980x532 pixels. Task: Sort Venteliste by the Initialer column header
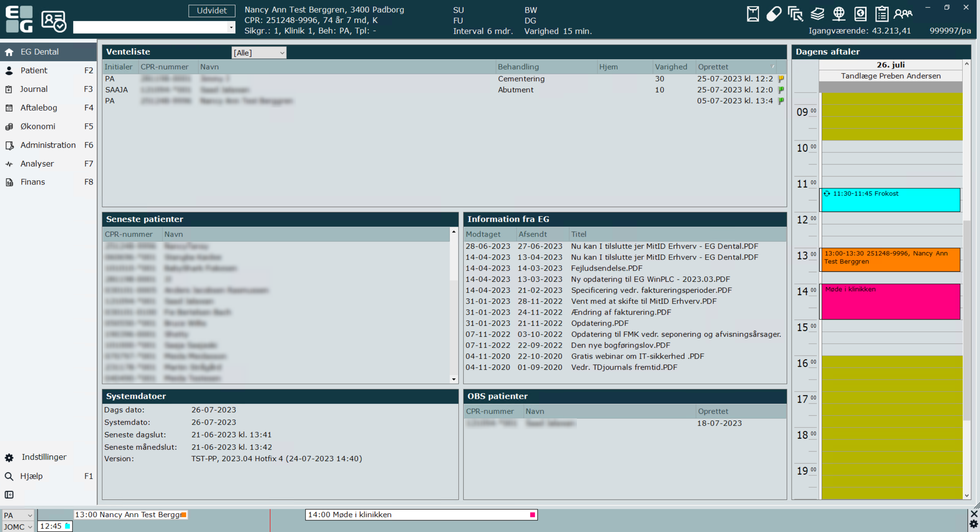click(120, 67)
